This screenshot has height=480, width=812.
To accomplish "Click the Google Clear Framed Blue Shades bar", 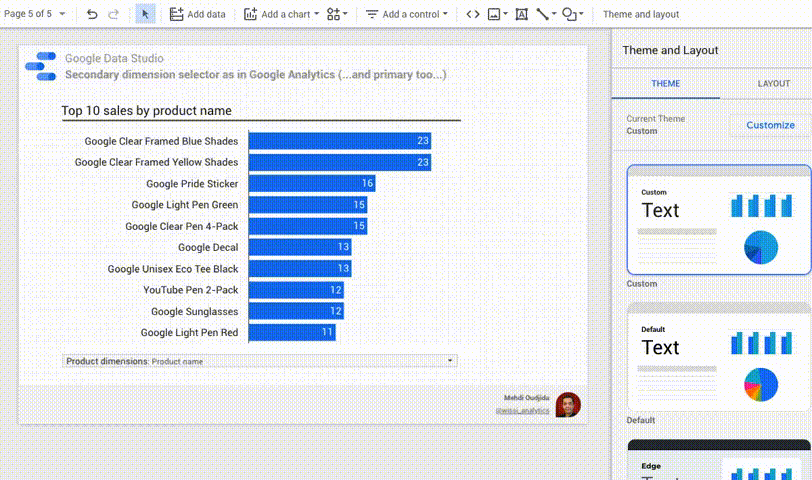I will (x=340, y=141).
